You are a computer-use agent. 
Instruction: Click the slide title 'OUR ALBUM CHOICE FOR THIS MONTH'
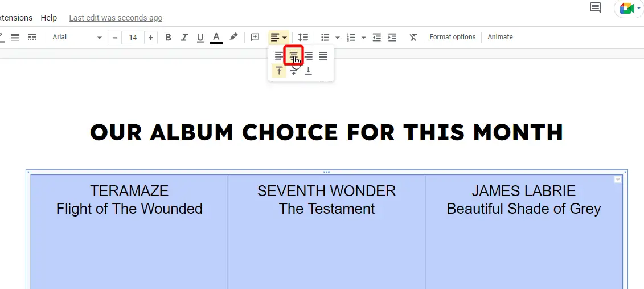click(x=326, y=132)
